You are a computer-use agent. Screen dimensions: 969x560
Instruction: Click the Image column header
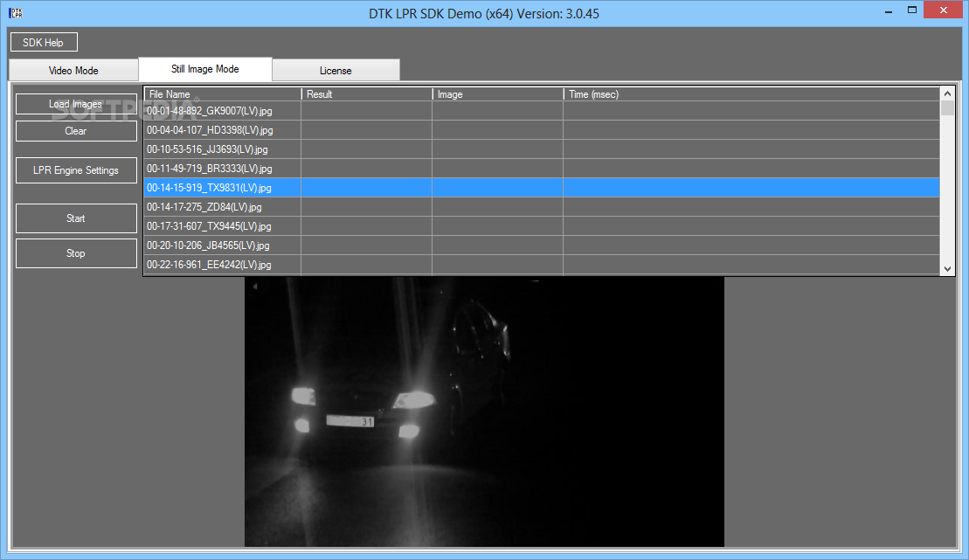click(x=497, y=94)
